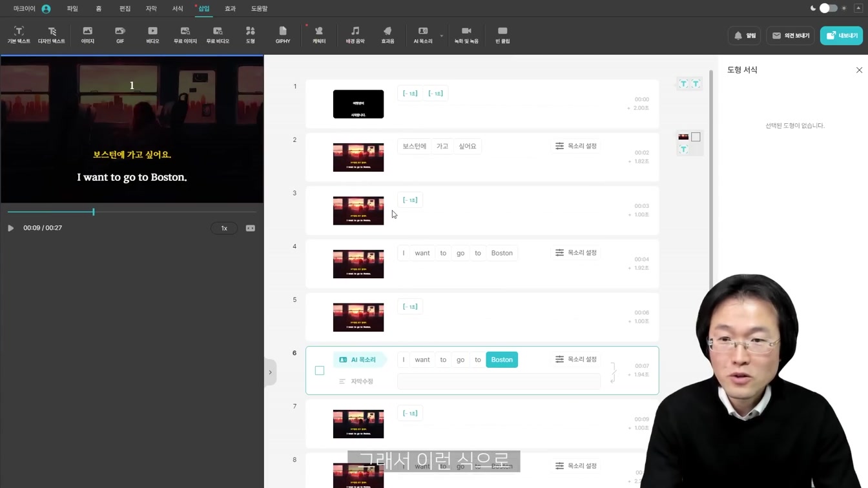This screenshot has width=868, height=488.
Task: Open the 편집 menu
Action: pyautogui.click(x=125, y=8)
